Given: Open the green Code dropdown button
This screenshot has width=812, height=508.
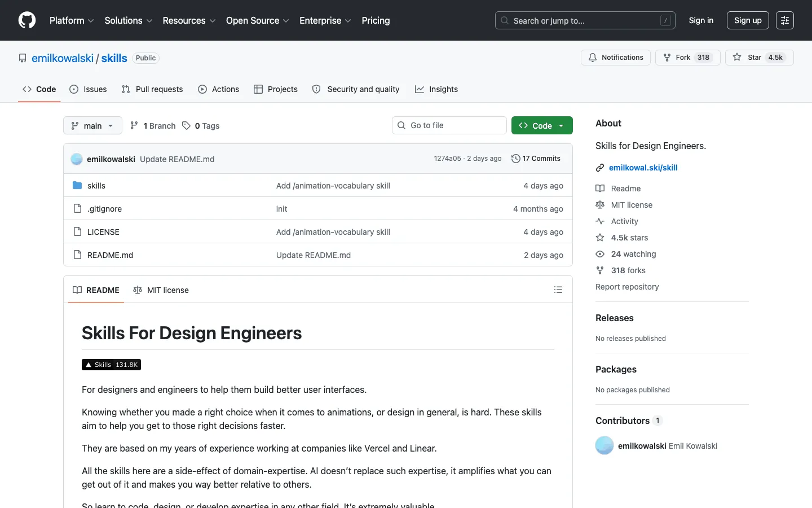Looking at the screenshot, I should click(542, 125).
